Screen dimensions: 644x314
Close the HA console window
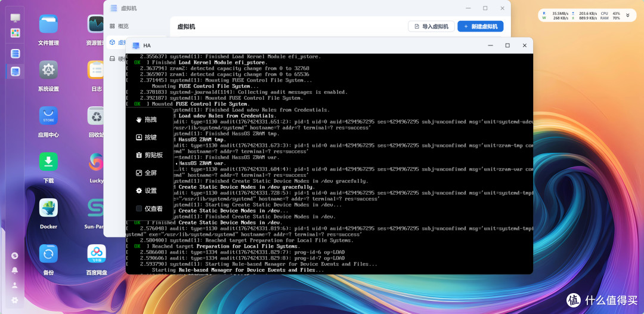[x=525, y=45]
